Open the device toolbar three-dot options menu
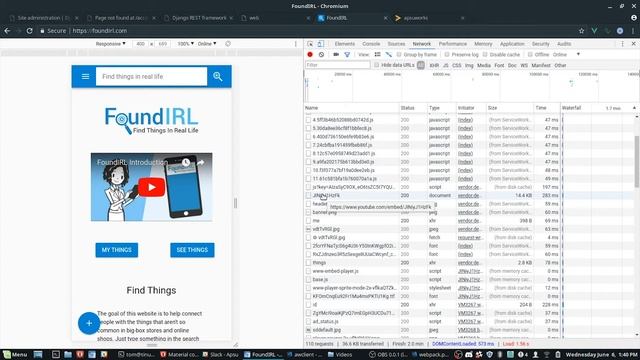640x360 pixels. [x=296, y=44]
